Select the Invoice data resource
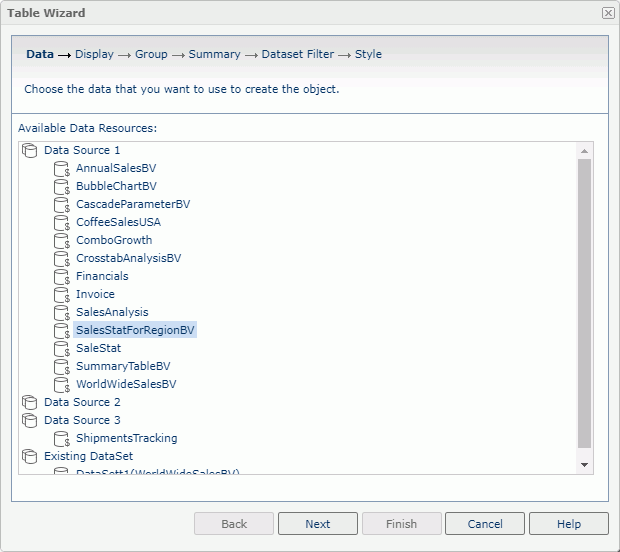The height and width of the screenshot is (552, 620). point(95,294)
